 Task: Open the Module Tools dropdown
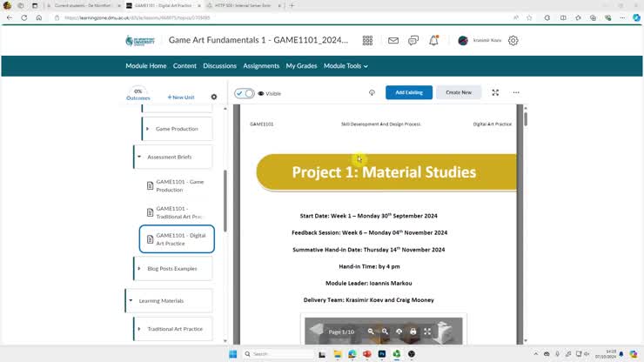(x=345, y=66)
